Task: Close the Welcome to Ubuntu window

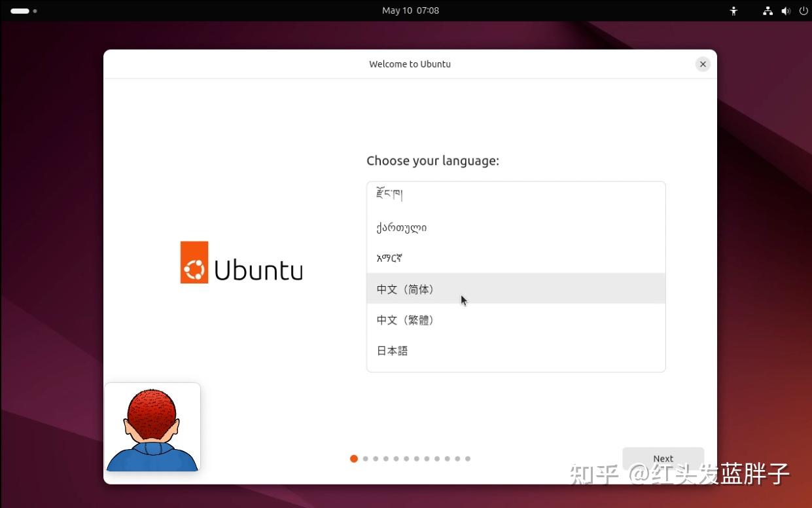Action: (x=703, y=63)
